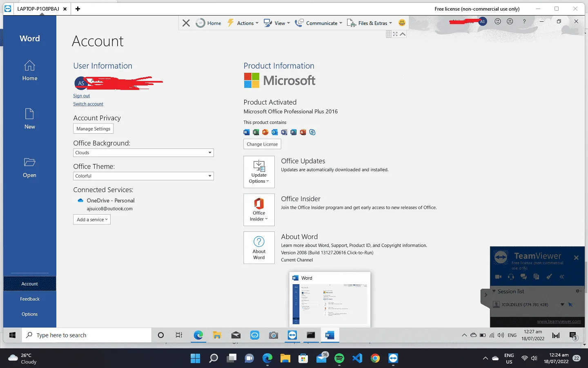Image resolution: width=588 pixels, height=368 pixels.
Task: Click the happy face feedback icon in Word title bar
Action: 497,21
